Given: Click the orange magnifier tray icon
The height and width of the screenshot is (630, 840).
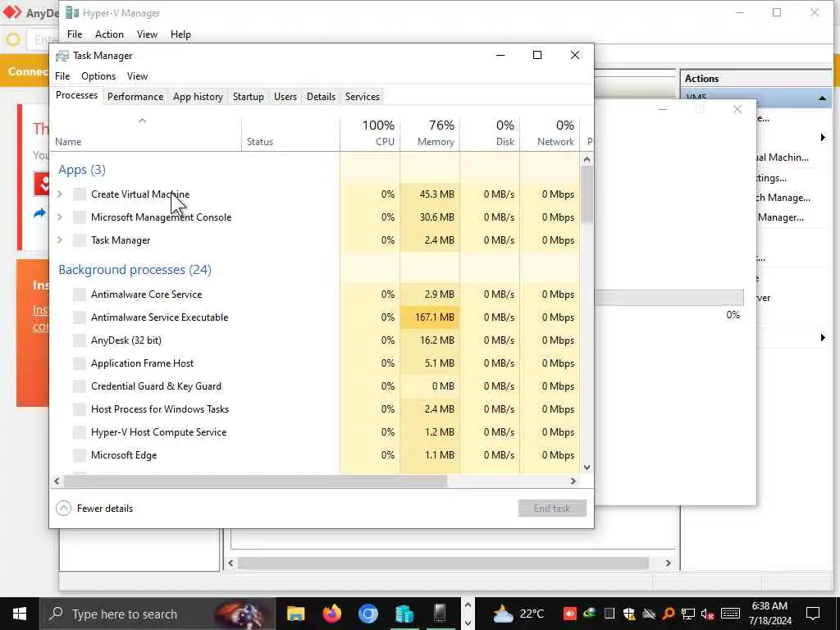Looking at the screenshot, I should 668,614.
